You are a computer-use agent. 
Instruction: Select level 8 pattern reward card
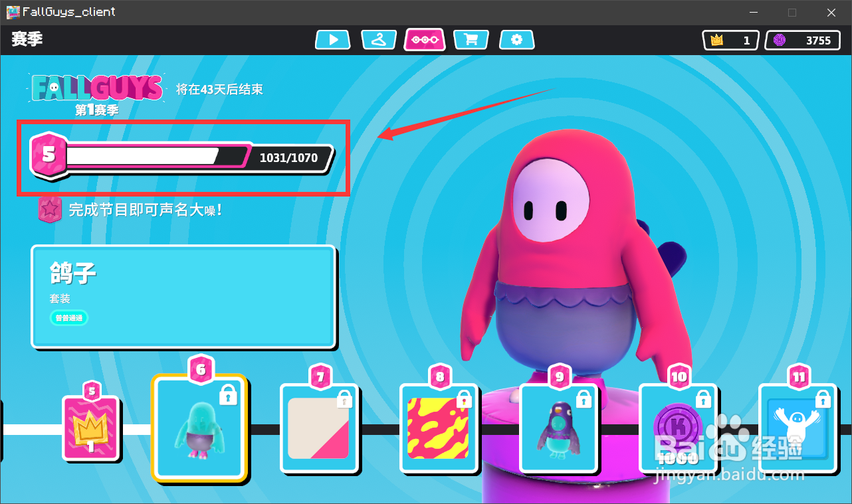coord(439,428)
